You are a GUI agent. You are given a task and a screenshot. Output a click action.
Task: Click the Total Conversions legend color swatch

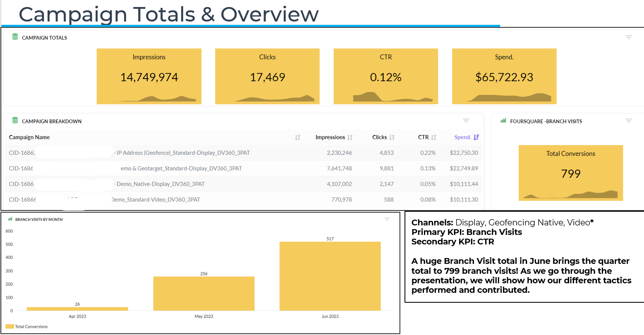point(9,327)
